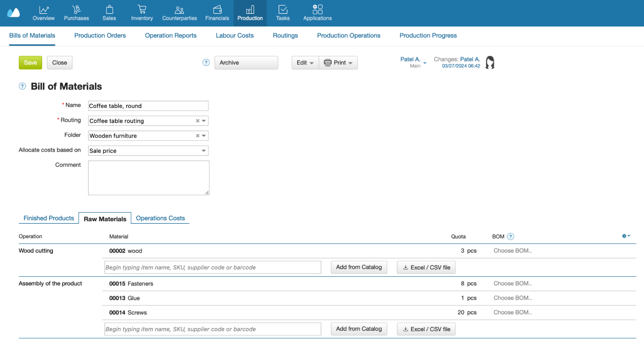Open the Purchases section

[x=76, y=13]
